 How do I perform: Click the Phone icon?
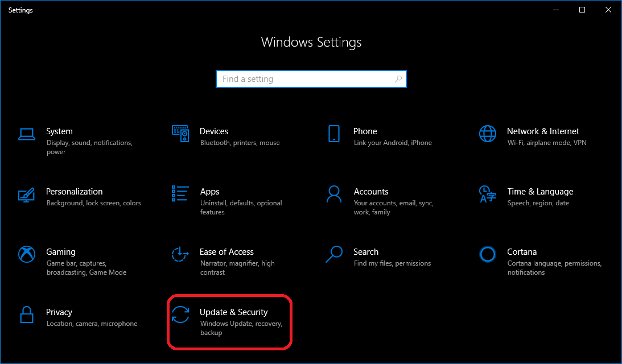[x=334, y=134]
